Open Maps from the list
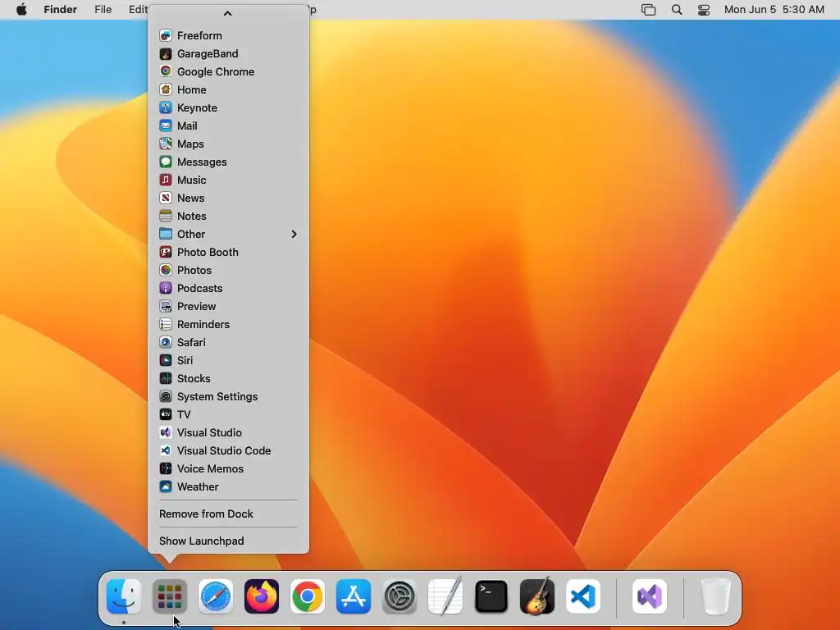This screenshot has width=840, height=630. tap(228, 144)
